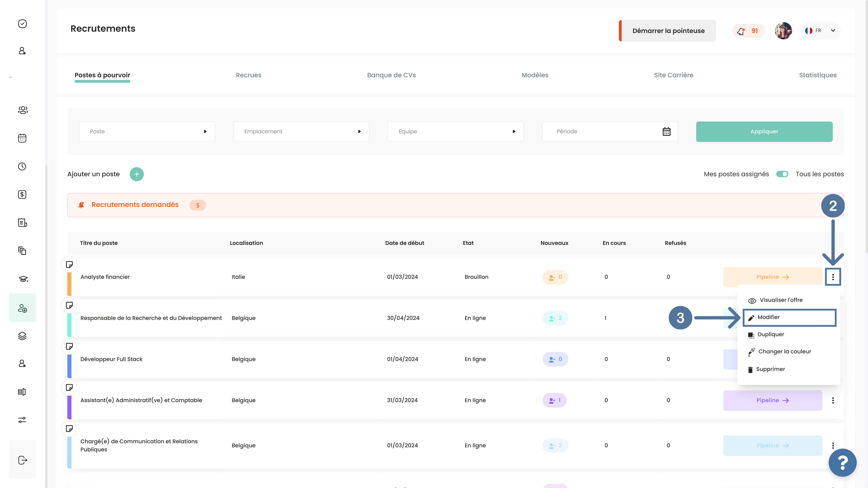Choose Supprimer in the context menu

[x=770, y=369]
